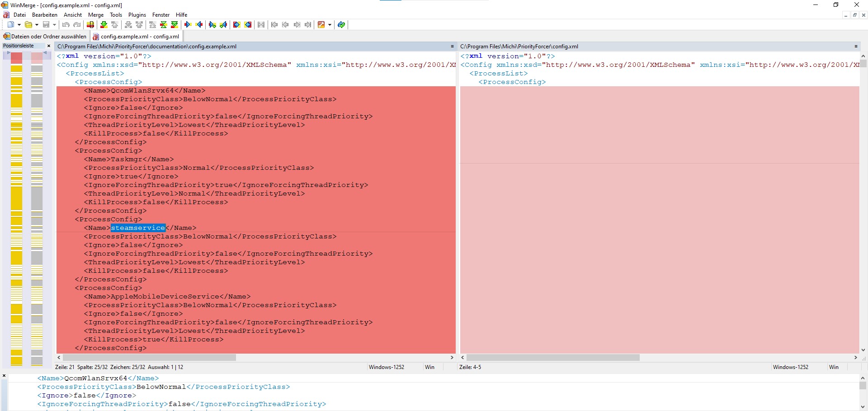Click the Undo toolbar icon
This screenshot has width=868, height=411.
pyautogui.click(x=66, y=25)
